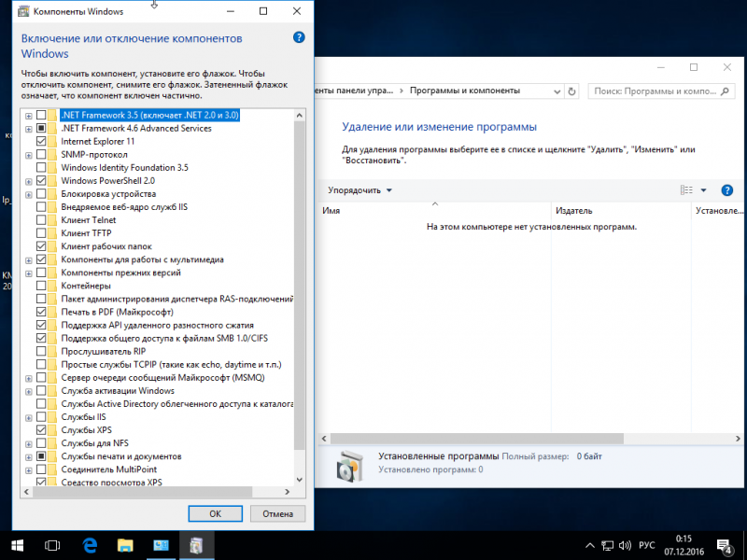Select the Клиент рабочих папок row label
The image size is (747, 560).
click(x=106, y=246)
